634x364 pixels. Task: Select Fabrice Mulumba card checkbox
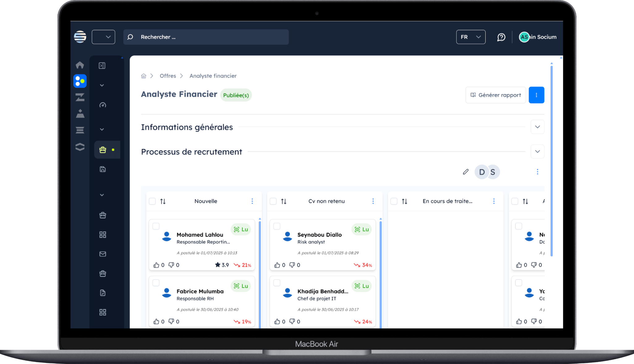(x=156, y=283)
